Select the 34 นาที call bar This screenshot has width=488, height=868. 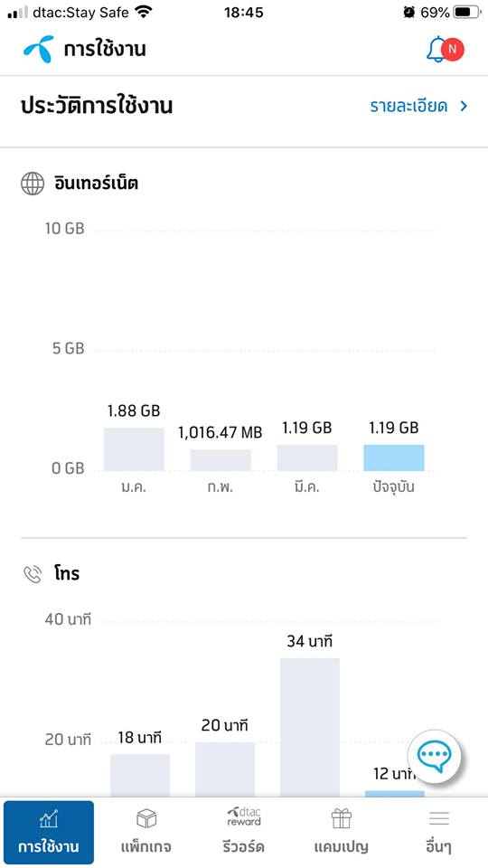[310, 727]
